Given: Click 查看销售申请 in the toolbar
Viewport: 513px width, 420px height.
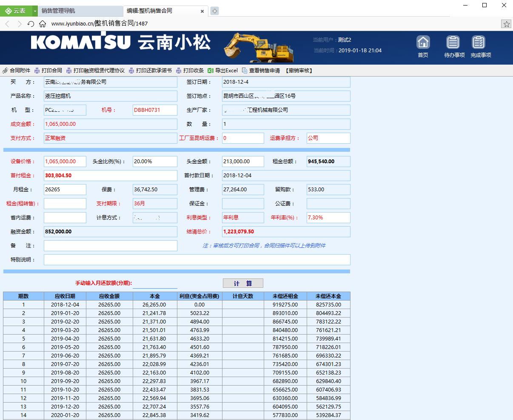Looking at the screenshot, I should (x=261, y=71).
